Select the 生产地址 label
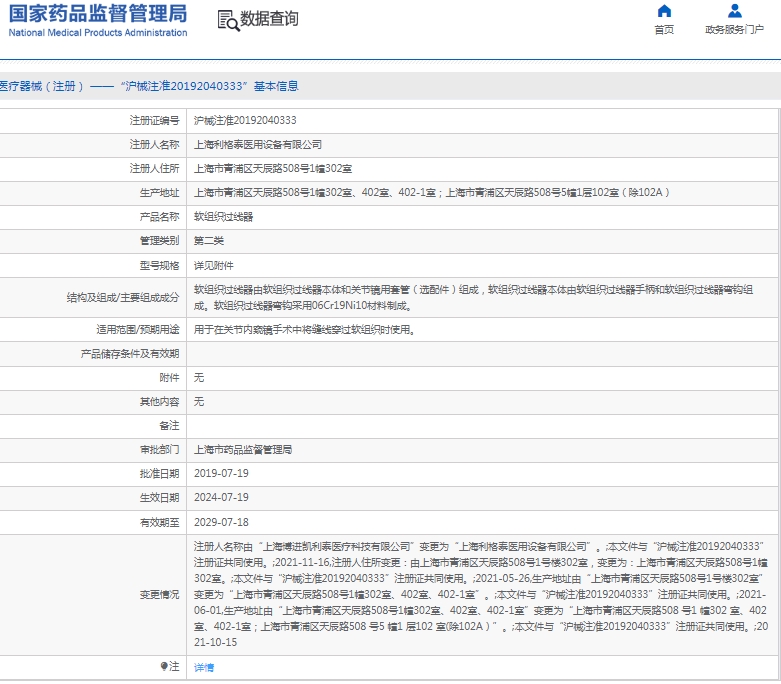The height and width of the screenshot is (684, 781). coord(159,193)
